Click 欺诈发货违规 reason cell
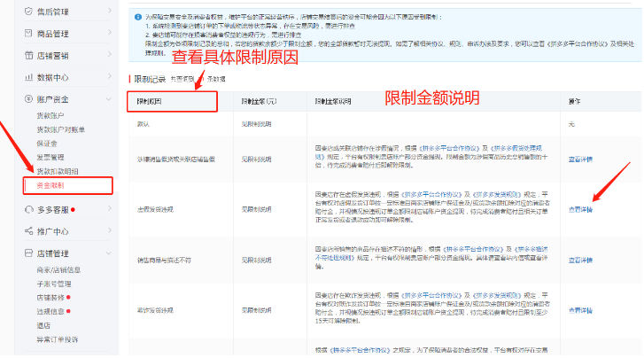 click(155, 310)
